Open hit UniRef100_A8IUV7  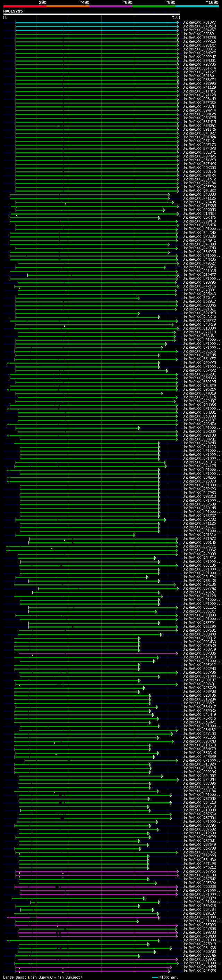[199, 23]
